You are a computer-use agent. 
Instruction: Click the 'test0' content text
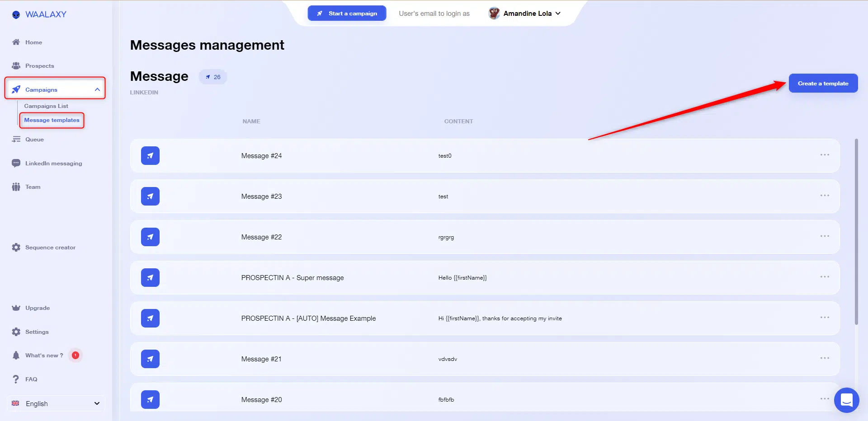[445, 156]
